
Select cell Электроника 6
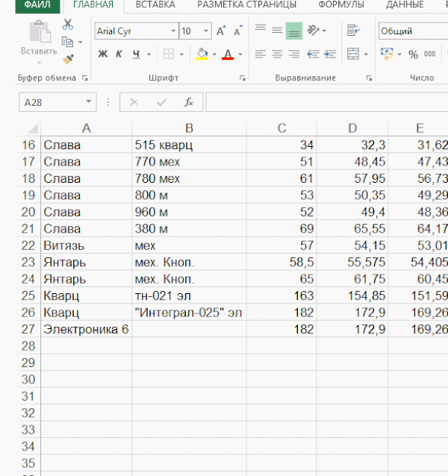(x=87, y=329)
